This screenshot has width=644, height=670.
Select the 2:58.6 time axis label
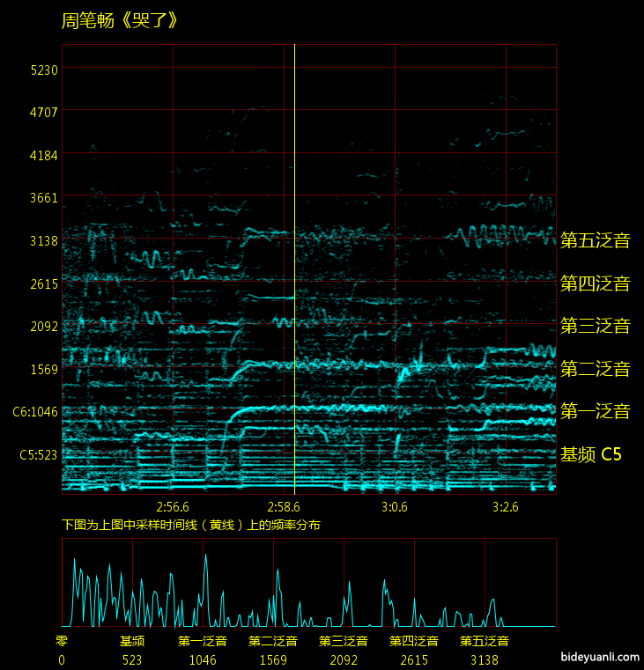[x=284, y=507]
